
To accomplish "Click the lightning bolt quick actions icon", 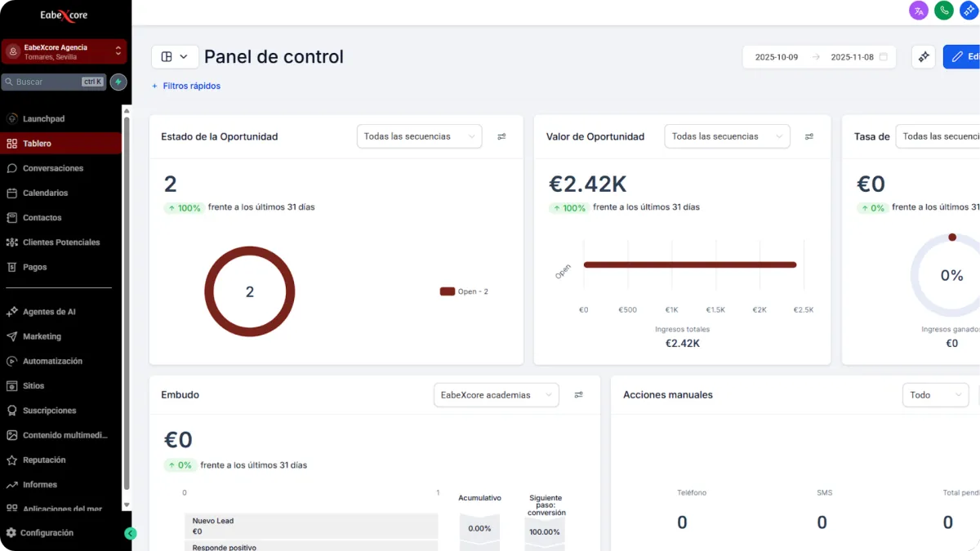I will [118, 82].
